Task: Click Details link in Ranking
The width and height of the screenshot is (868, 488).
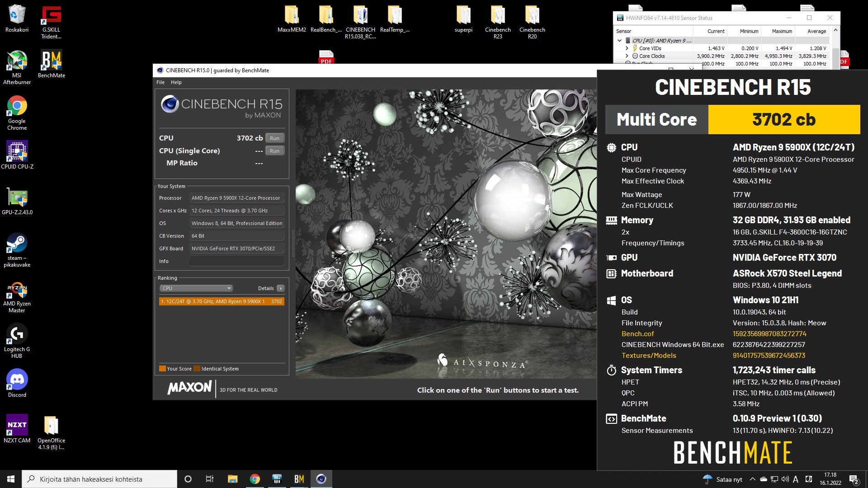Action: coord(266,288)
